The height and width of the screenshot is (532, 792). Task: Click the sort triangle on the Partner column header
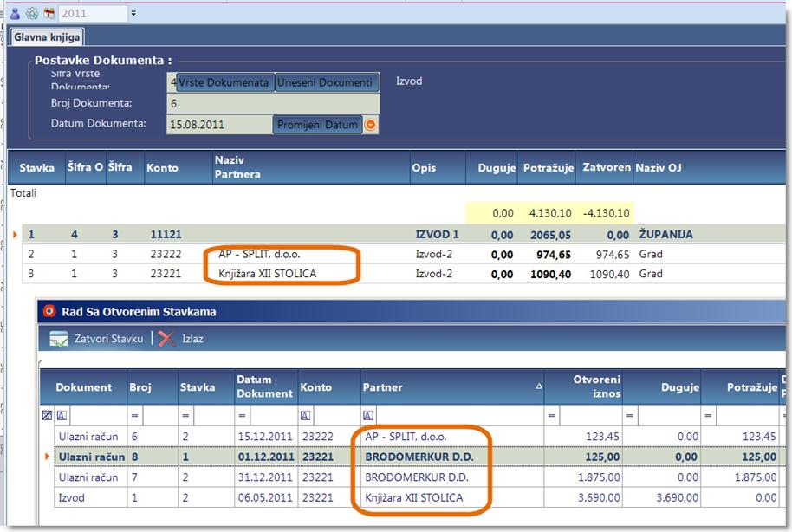539,386
